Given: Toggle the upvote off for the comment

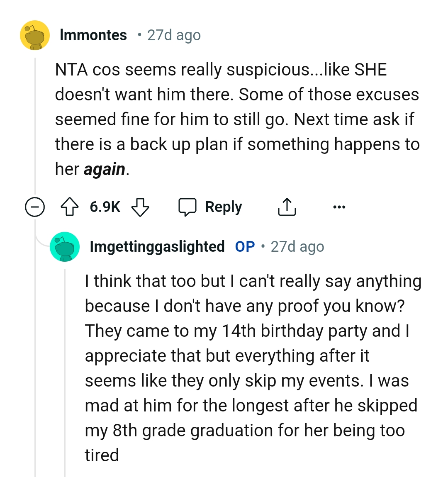Looking at the screenshot, I should pos(71,207).
